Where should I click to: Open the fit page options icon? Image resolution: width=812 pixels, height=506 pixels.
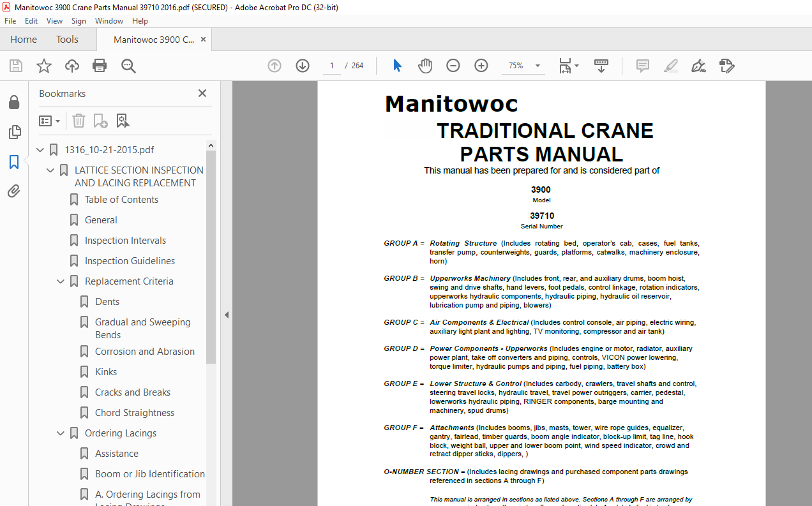568,66
